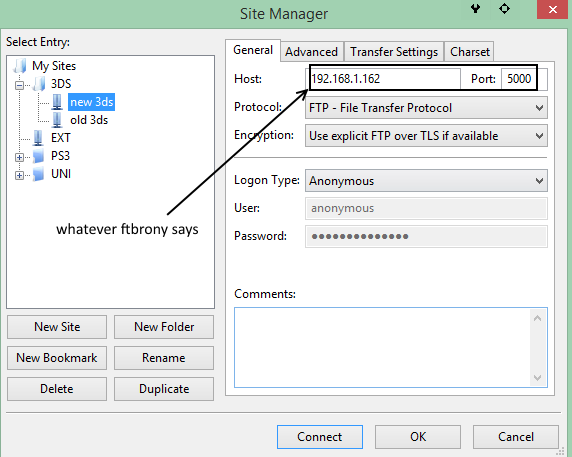The width and height of the screenshot is (572, 457).
Task: Click the My Sites root folder icon
Action: click(20, 66)
